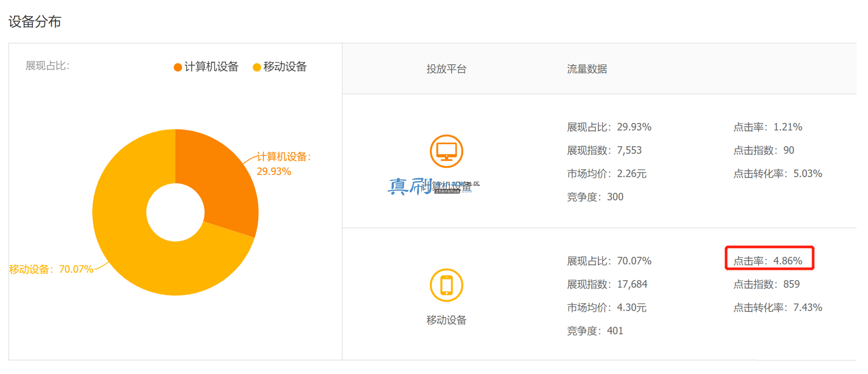
Task: Click the computer device monitor icon
Action: [x=446, y=151]
